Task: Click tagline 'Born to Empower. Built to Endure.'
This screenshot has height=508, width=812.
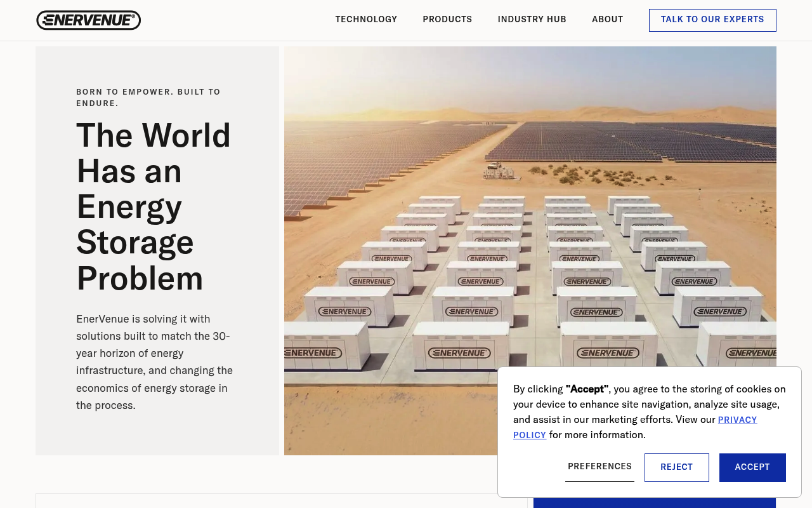Action: [x=148, y=97]
